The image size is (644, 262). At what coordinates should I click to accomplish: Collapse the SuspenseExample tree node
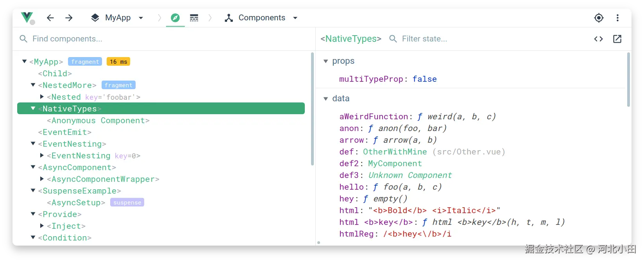point(33,191)
